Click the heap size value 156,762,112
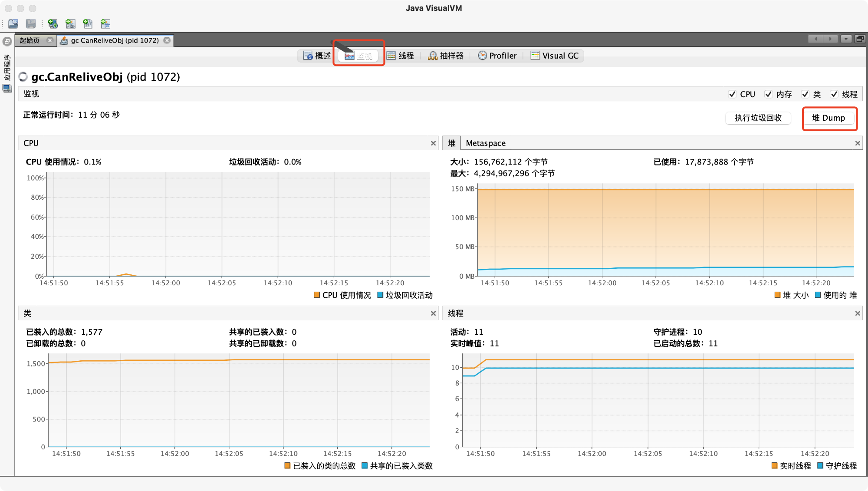868x491 pixels. 498,162
